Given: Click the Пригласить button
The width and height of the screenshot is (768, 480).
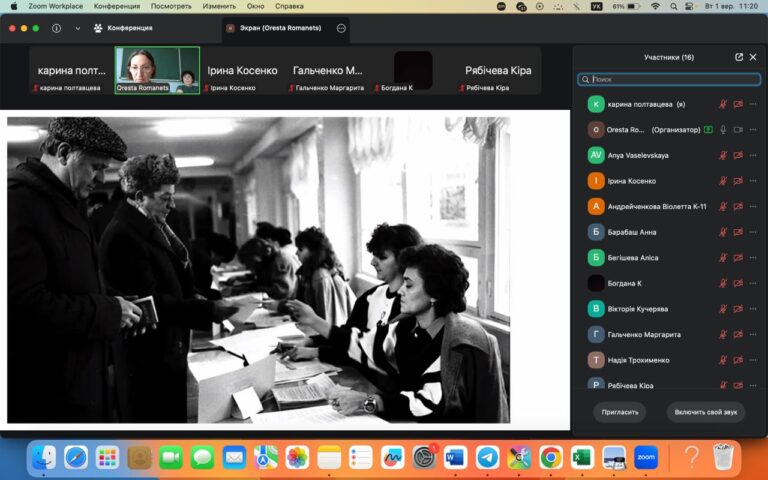Looking at the screenshot, I should tap(620, 412).
